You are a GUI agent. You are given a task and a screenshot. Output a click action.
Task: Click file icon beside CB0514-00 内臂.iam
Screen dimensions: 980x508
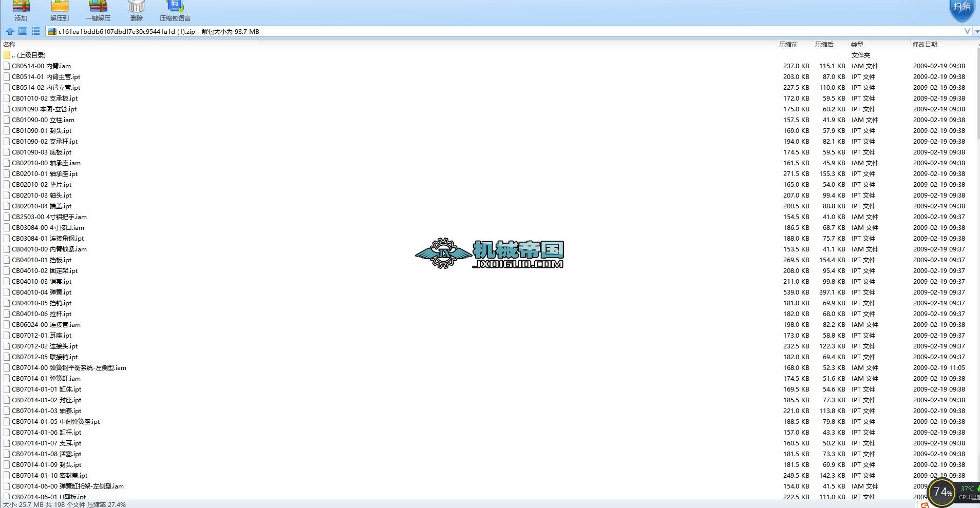pos(7,66)
